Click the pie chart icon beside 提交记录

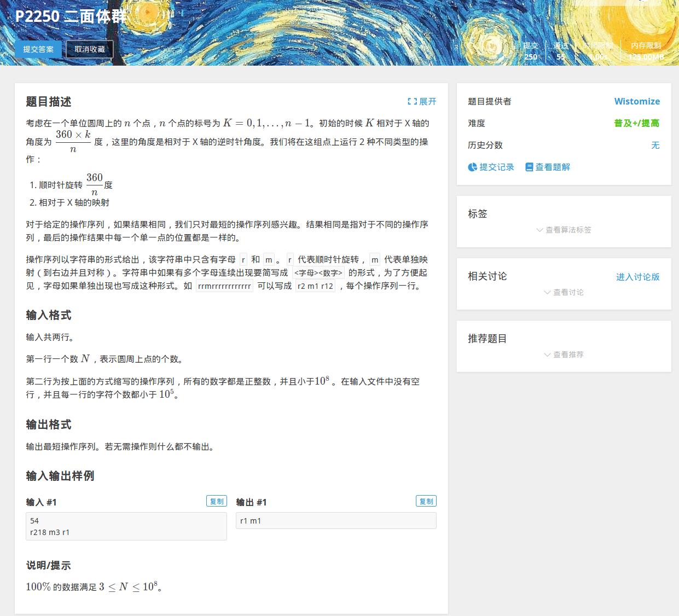(x=472, y=167)
